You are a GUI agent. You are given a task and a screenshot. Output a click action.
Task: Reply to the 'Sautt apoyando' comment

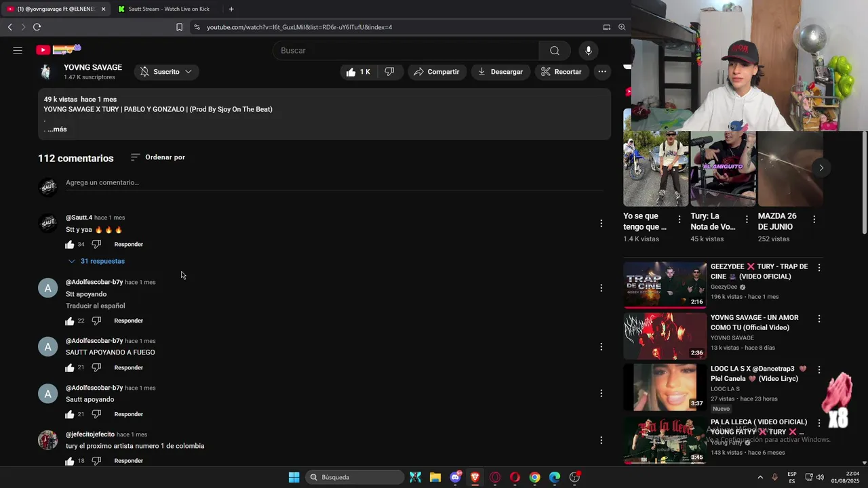pos(129,414)
